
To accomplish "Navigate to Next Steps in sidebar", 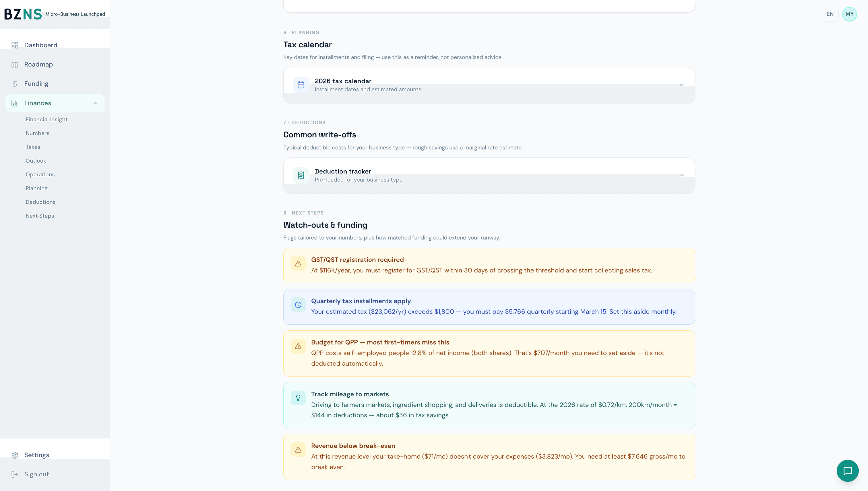I will (40, 215).
